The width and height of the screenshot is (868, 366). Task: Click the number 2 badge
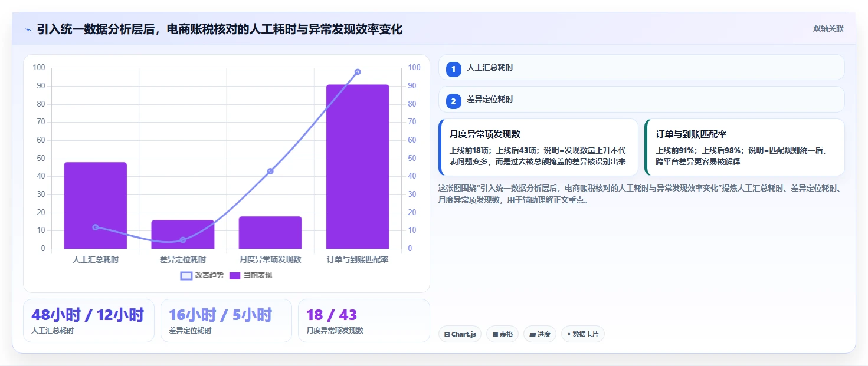453,101
